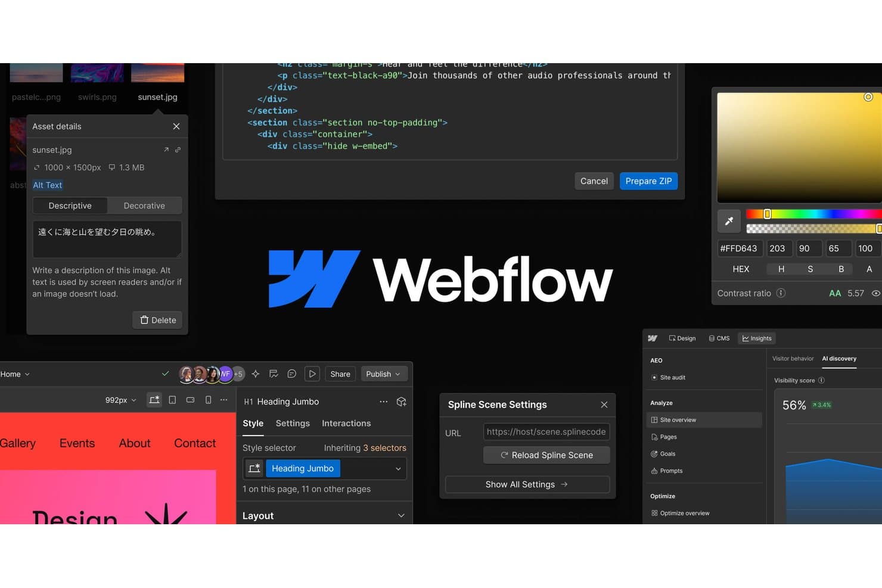Switch to the Visitor behavior tab
882x588 pixels.
[x=793, y=359]
